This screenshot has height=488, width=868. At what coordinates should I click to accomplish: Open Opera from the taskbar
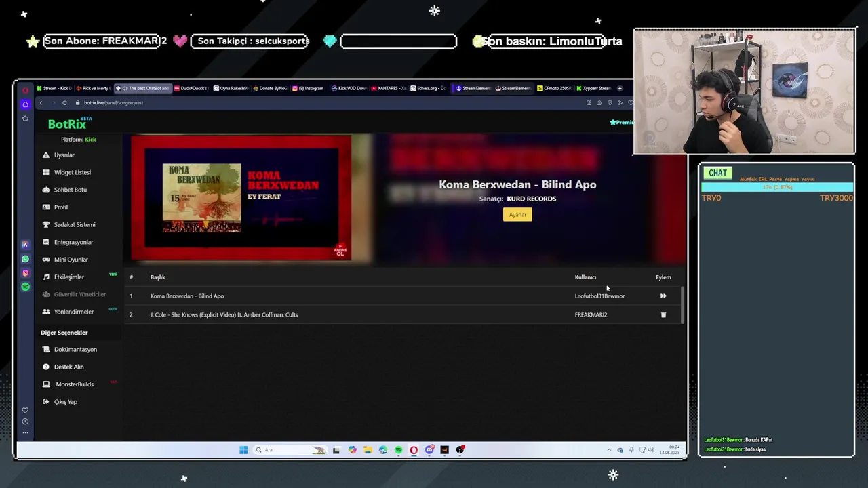pyautogui.click(x=414, y=450)
